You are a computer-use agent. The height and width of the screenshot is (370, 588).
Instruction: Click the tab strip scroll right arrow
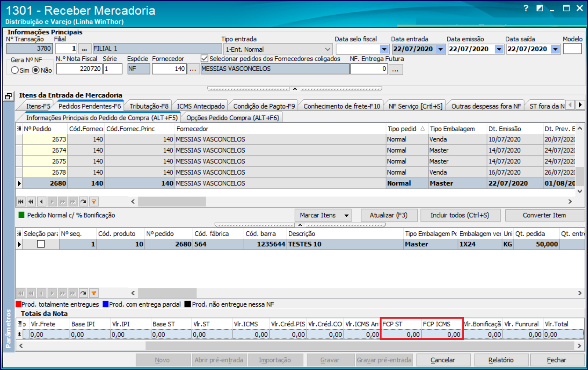pyautogui.click(x=579, y=105)
